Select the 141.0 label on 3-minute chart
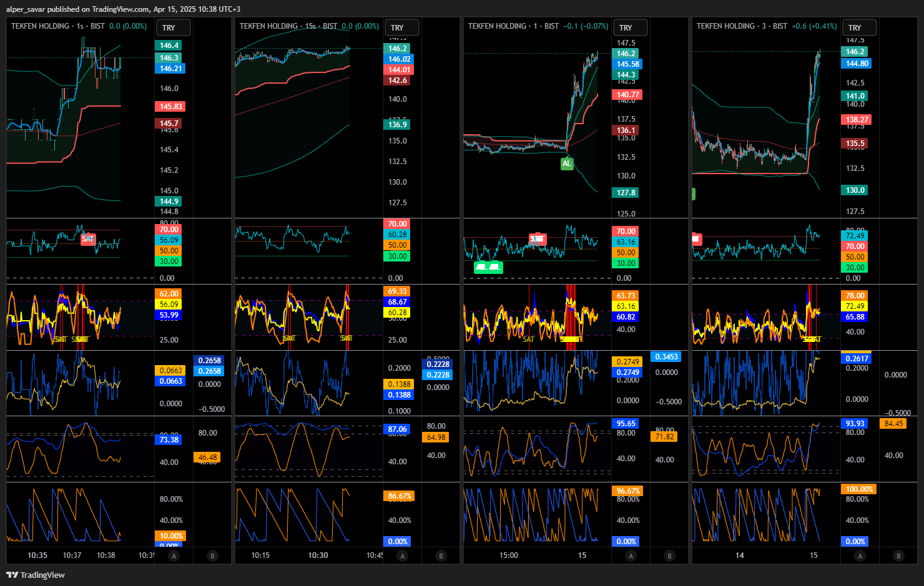 point(855,96)
